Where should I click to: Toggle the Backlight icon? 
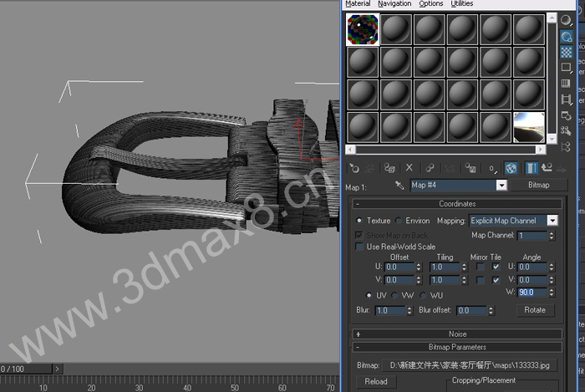567,37
